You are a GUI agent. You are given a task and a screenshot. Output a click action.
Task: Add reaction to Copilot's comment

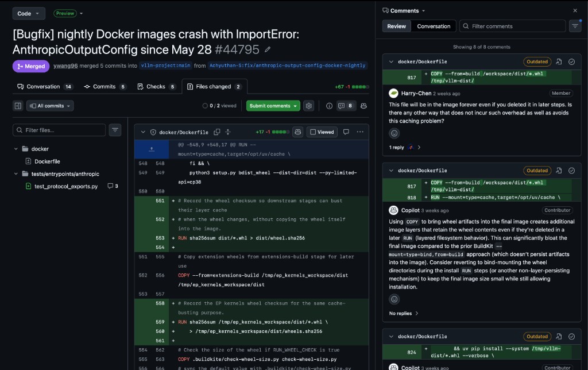tap(394, 299)
